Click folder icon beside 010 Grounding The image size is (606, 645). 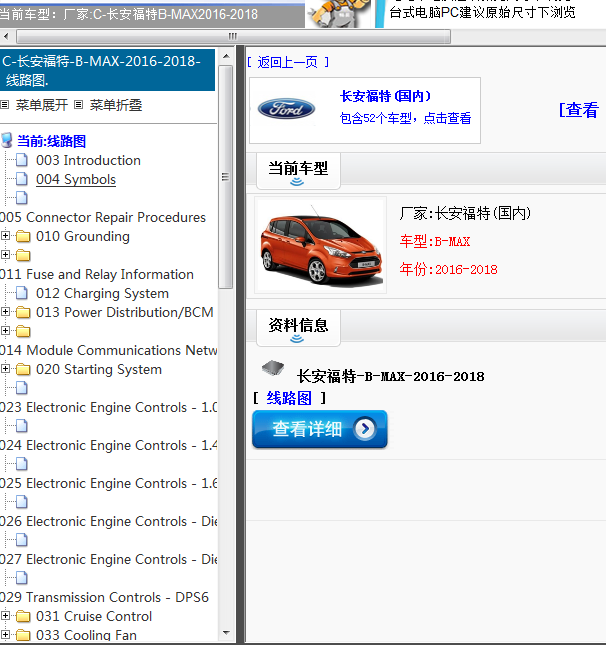23,236
